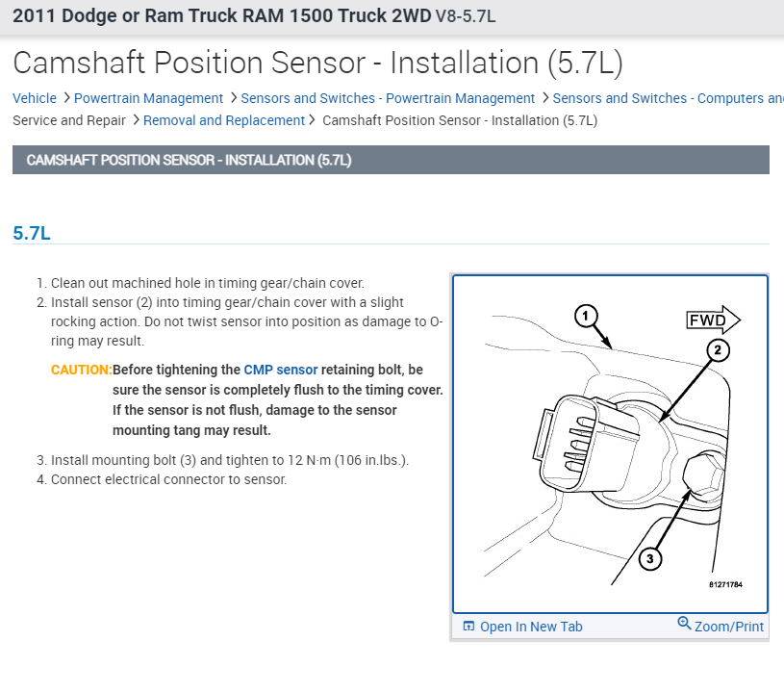Go back to Removal and Replacement

click(x=224, y=120)
